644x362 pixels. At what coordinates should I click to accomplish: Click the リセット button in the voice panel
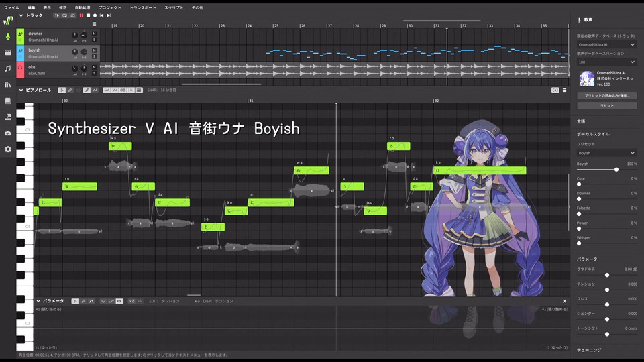pos(606,105)
